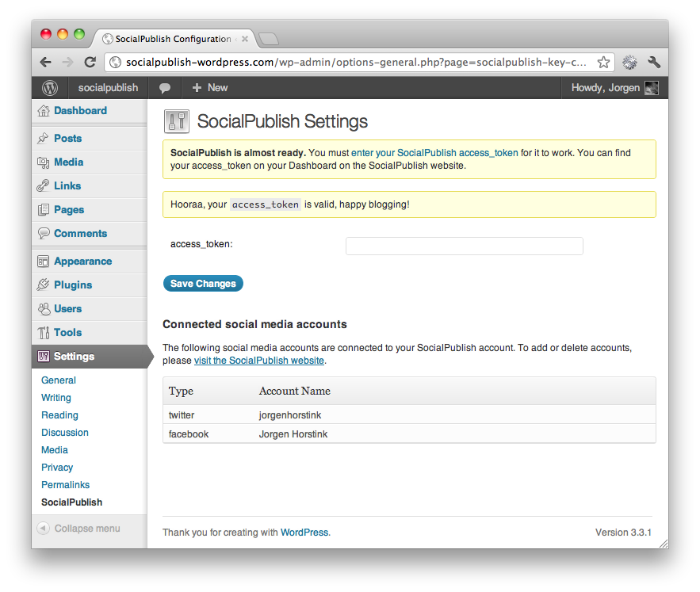Open the gear extension icon in browser toolbar
700x592 pixels.
tap(630, 62)
